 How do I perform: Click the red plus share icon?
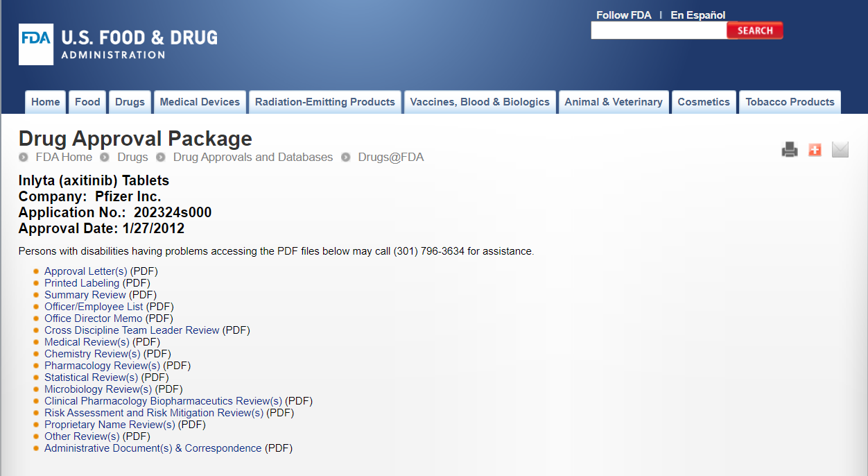click(x=815, y=149)
